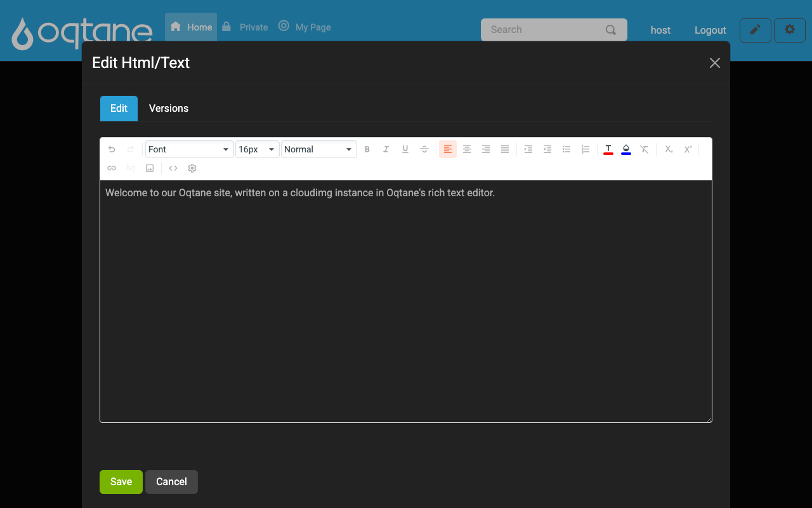
Task: Justify the text
Action: click(x=505, y=149)
